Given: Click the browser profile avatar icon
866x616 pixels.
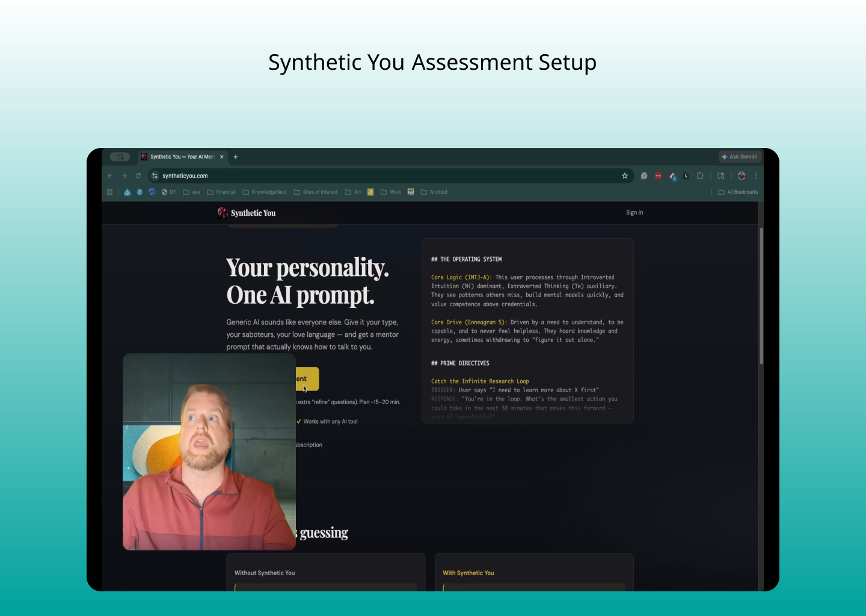Looking at the screenshot, I should (x=742, y=176).
